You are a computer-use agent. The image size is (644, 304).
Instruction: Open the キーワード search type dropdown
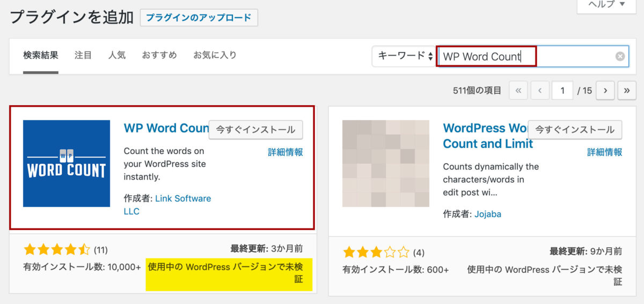click(405, 56)
